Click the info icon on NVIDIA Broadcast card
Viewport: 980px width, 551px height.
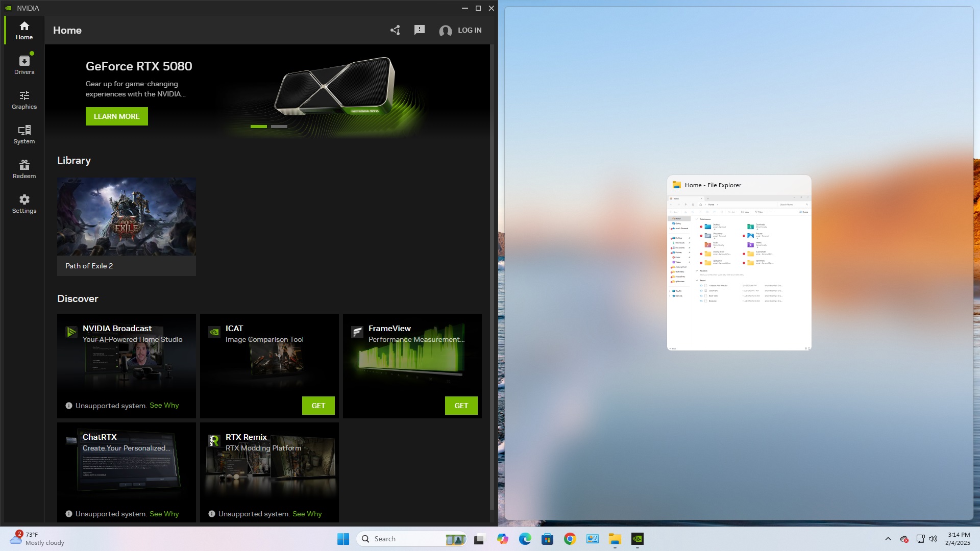pos(69,406)
